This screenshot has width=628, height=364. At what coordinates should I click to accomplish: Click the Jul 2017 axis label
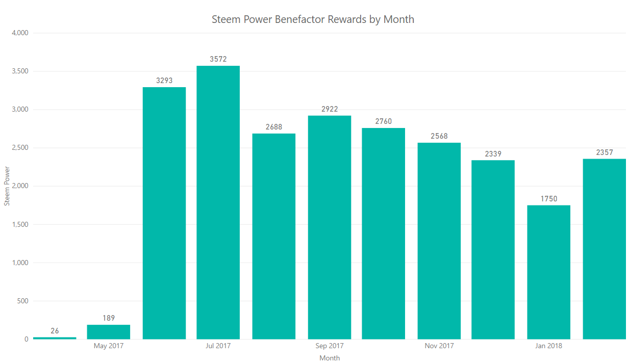[x=218, y=346]
